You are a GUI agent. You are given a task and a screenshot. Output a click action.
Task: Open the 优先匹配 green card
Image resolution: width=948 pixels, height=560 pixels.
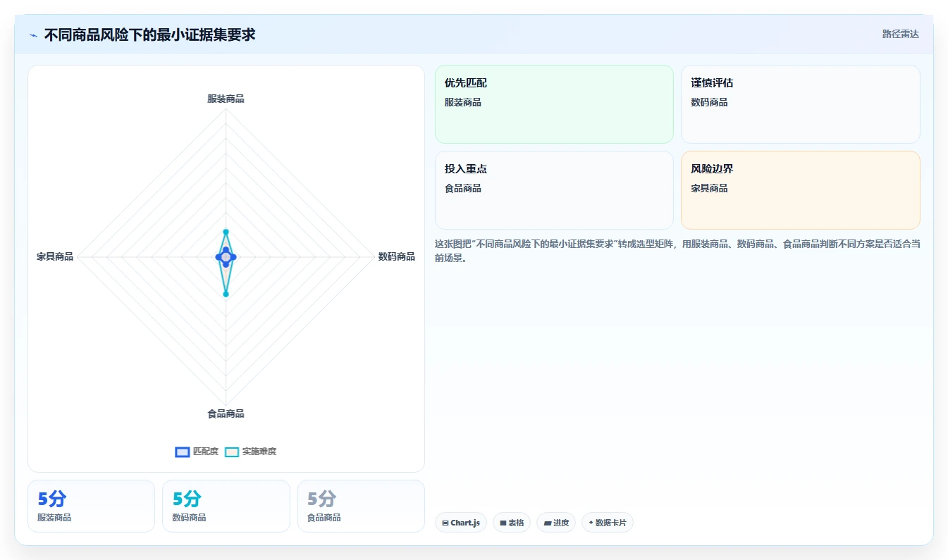(554, 104)
